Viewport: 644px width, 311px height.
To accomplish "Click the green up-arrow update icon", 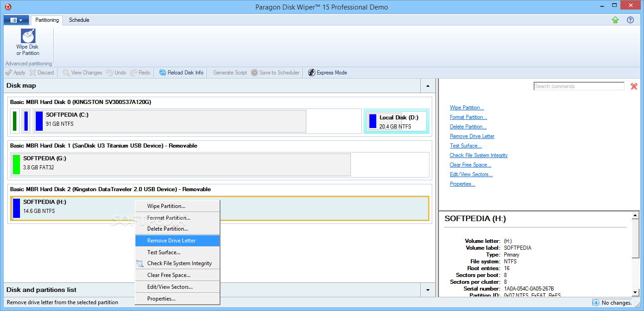I will [615, 20].
